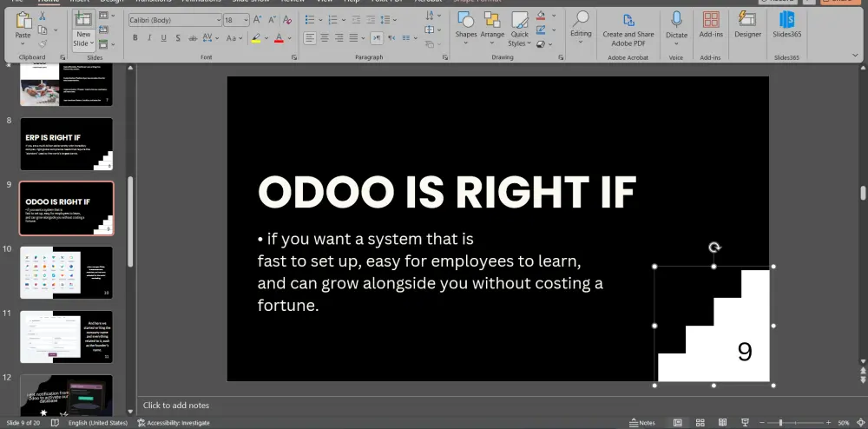The image size is (868, 429).
Task: Toggle right-to-left text direction
Action: (391, 38)
